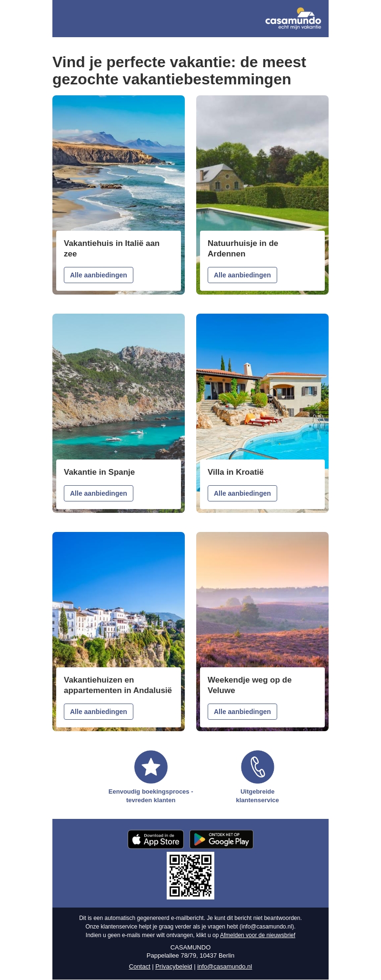Open the Google Play download badge
This screenshot has width=381, height=980.
(x=221, y=839)
